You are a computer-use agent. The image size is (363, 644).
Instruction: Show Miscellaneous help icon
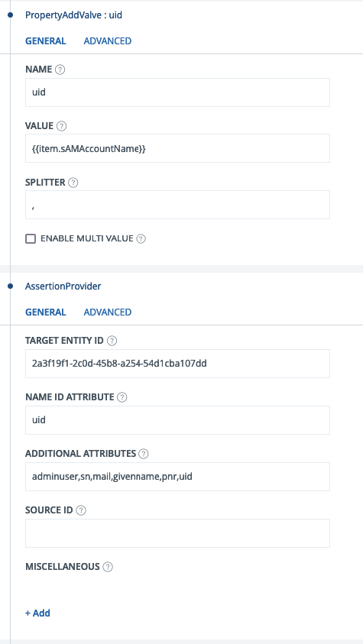108,567
